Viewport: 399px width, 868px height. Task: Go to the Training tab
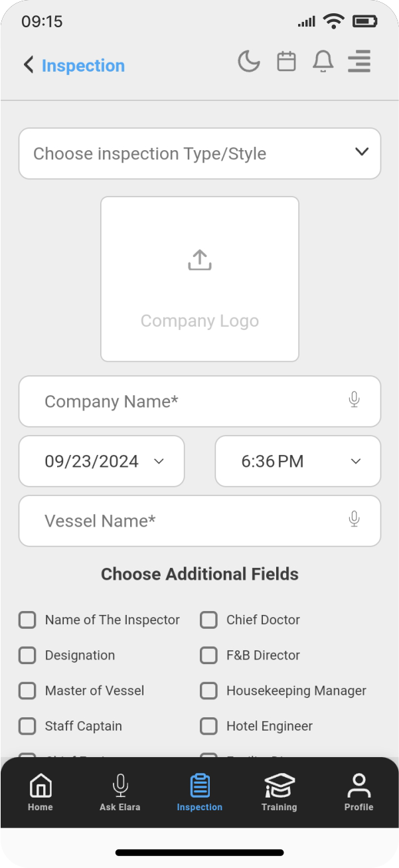point(279,792)
